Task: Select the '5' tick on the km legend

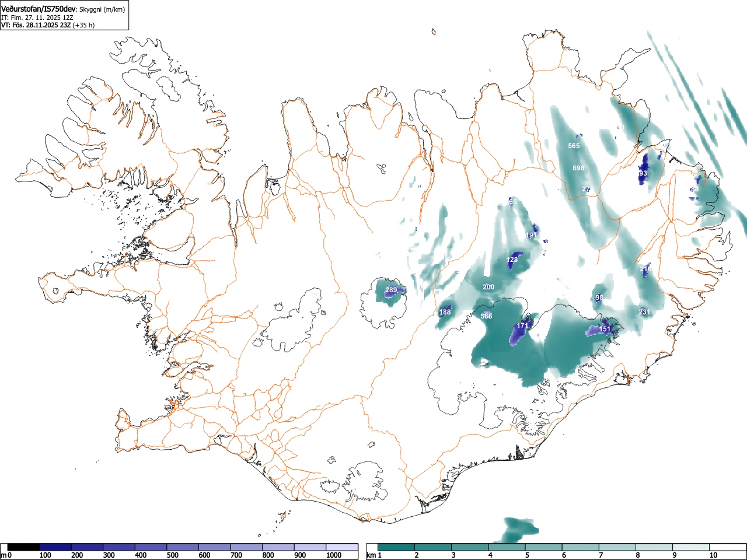Action: click(x=527, y=555)
